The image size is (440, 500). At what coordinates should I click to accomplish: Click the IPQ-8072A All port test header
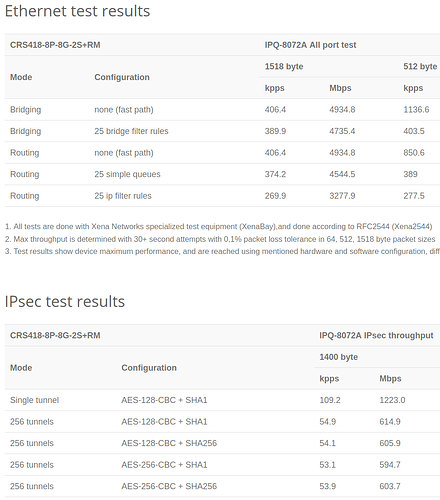click(x=310, y=45)
